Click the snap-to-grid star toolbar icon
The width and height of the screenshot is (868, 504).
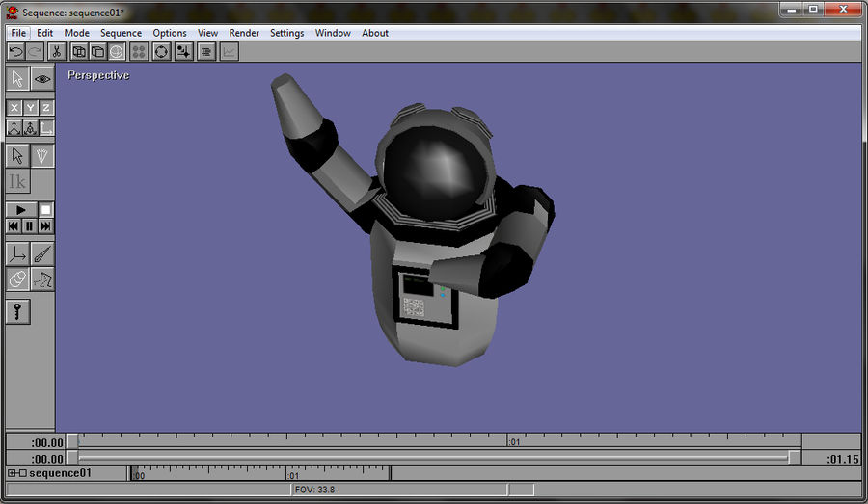point(183,52)
